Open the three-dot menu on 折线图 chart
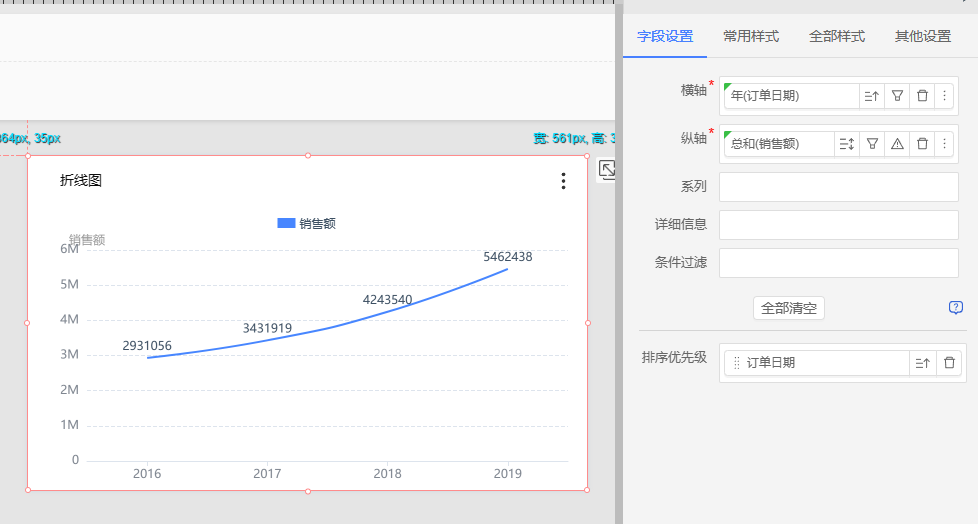978x524 pixels. [x=563, y=181]
